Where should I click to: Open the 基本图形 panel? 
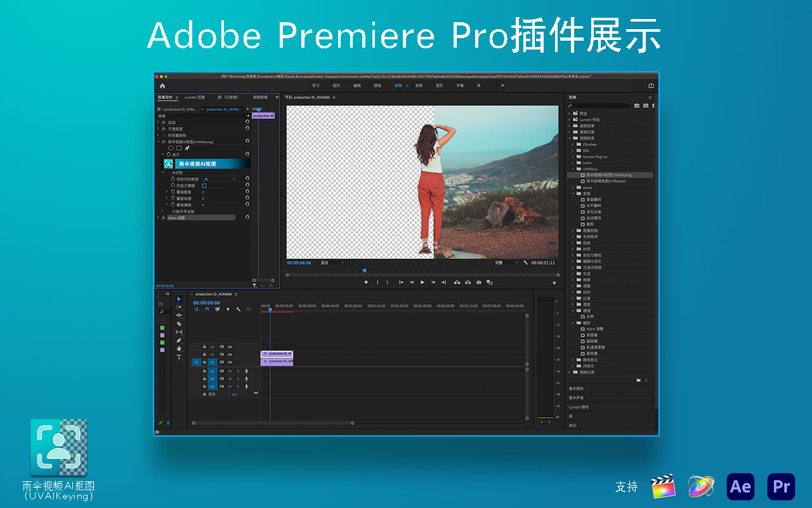click(x=576, y=389)
